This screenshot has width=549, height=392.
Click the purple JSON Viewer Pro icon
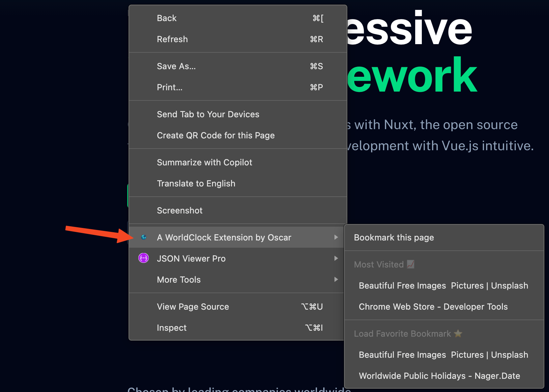pos(144,258)
